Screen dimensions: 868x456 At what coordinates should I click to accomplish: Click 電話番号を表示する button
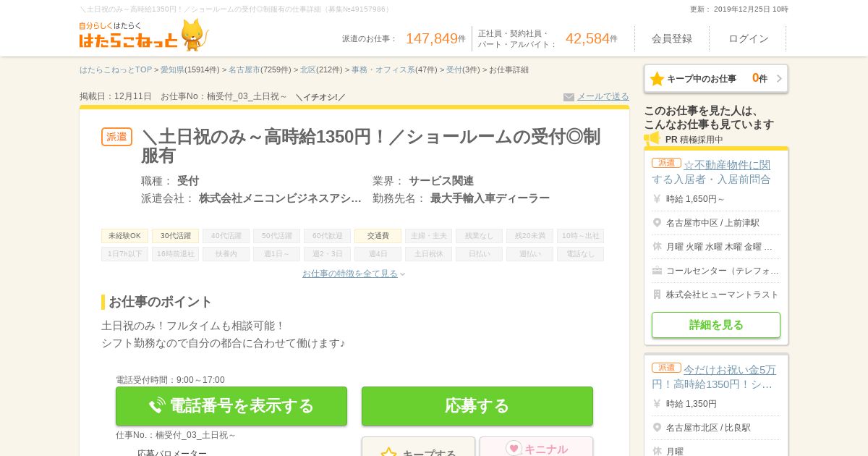pos(231,406)
